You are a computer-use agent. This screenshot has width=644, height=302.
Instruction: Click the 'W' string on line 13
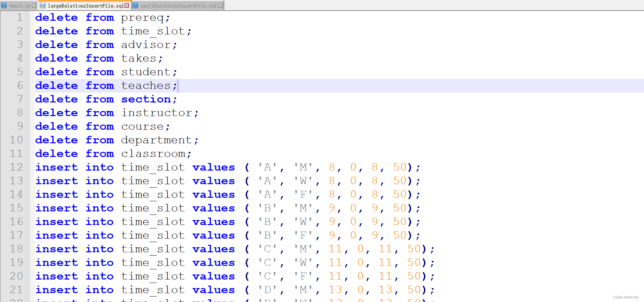[x=303, y=181]
